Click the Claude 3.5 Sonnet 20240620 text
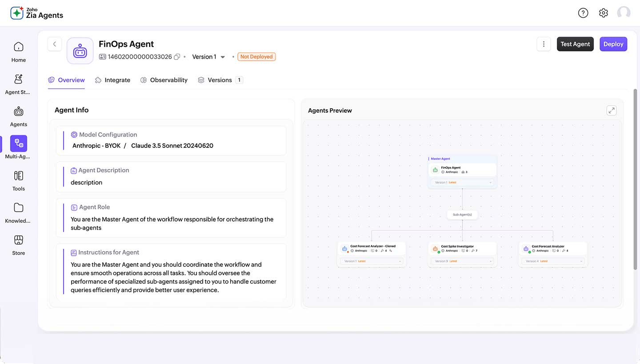This screenshot has height=364, width=640. pos(172,146)
